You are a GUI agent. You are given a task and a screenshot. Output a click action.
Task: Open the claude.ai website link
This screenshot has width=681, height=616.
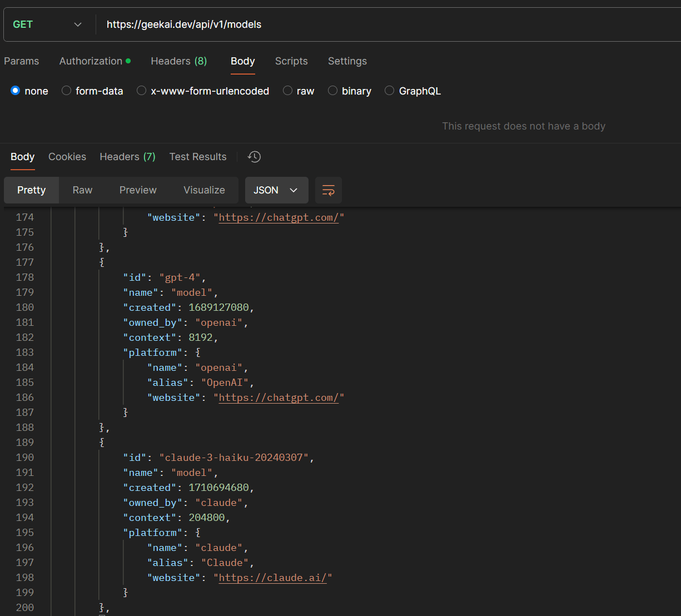272,578
